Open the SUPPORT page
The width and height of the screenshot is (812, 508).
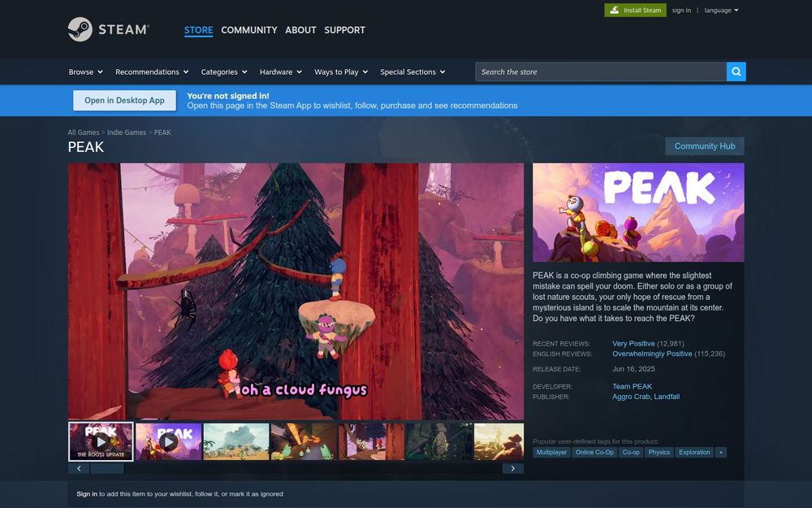pyautogui.click(x=344, y=30)
